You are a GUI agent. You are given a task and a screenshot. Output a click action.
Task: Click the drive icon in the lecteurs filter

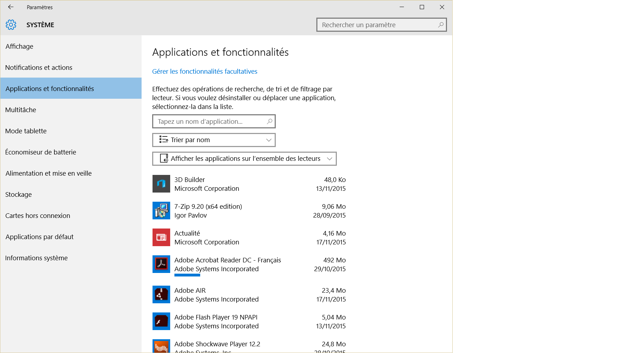(164, 158)
